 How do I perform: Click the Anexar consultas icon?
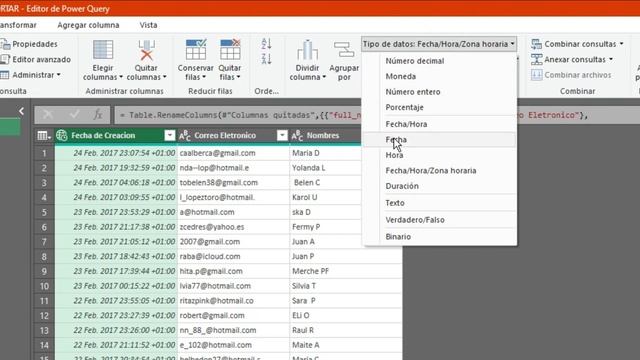click(x=536, y=60)
